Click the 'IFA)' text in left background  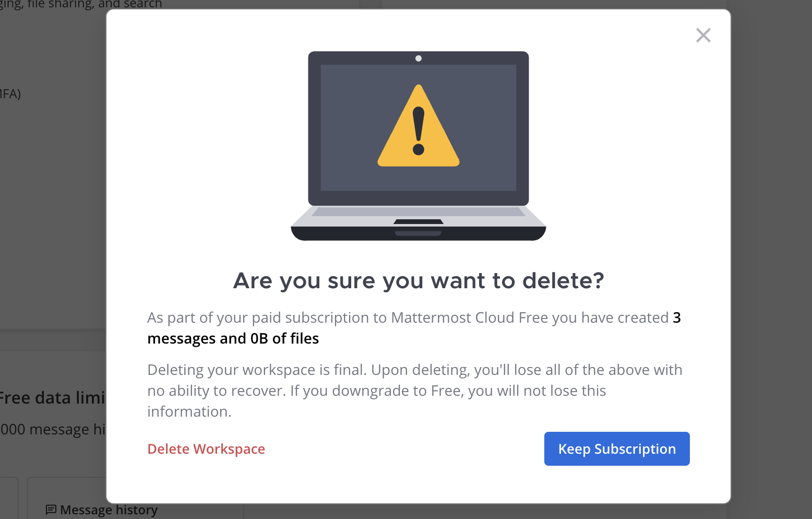tap(10, 94)
